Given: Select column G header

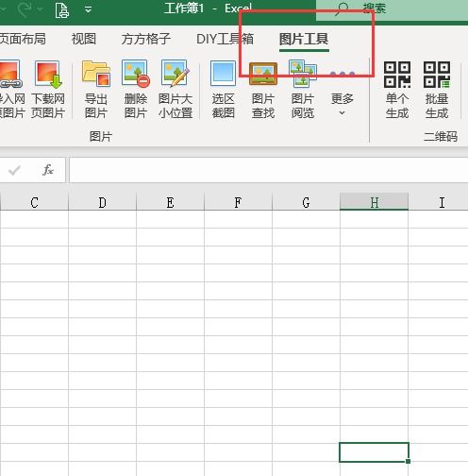Looking at the screenshot, I should (x=306, y=202).
